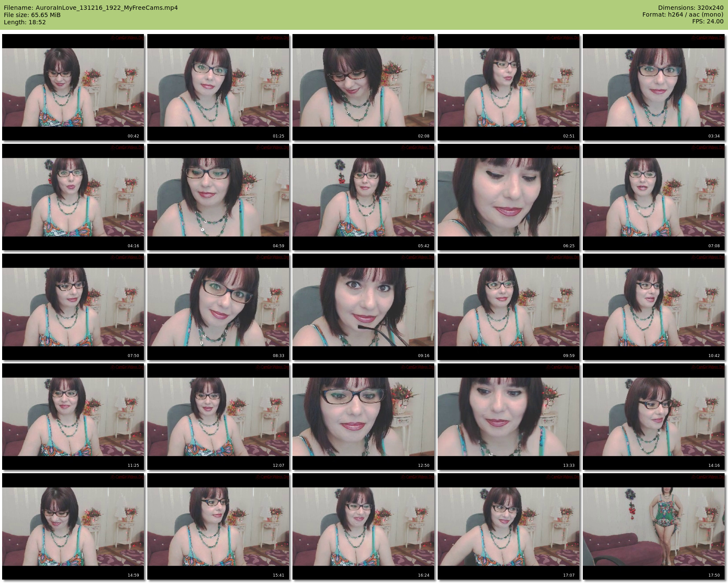The image size is (728, 583).
Task: Select the thumbnail at 15:41
Action: click(218, 526)
